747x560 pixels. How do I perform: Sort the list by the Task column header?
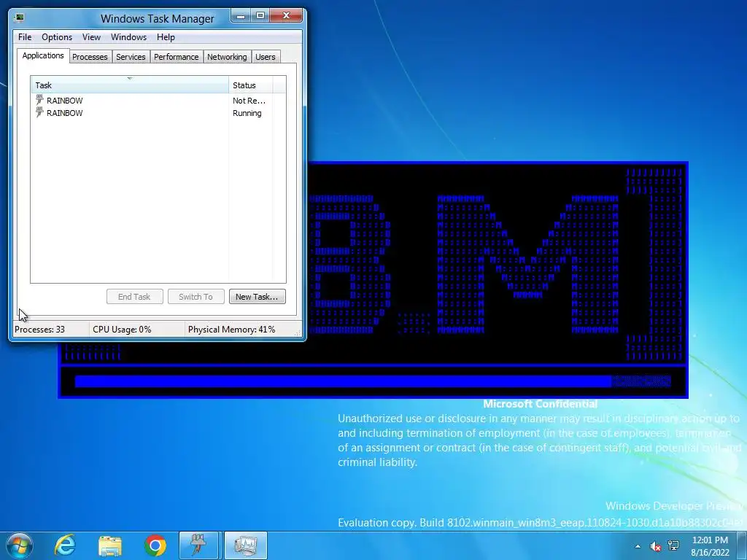pyautogui.click(x=130, y=85)
